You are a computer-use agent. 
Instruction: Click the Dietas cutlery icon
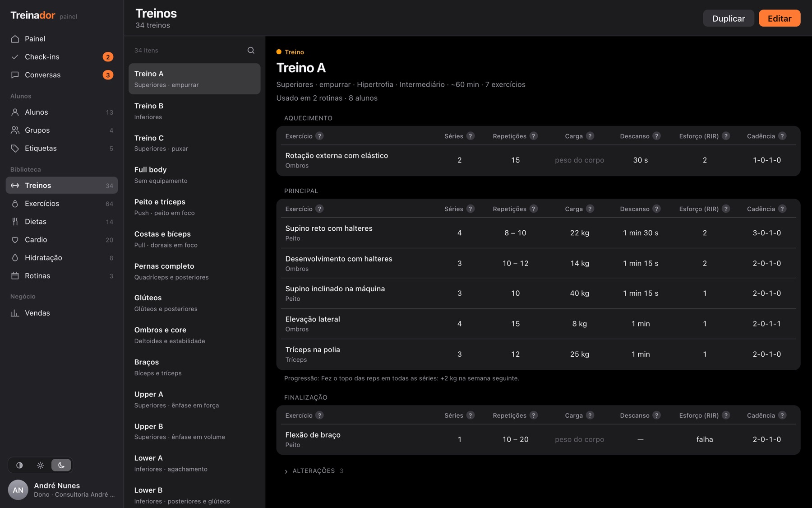pos(15,221)
